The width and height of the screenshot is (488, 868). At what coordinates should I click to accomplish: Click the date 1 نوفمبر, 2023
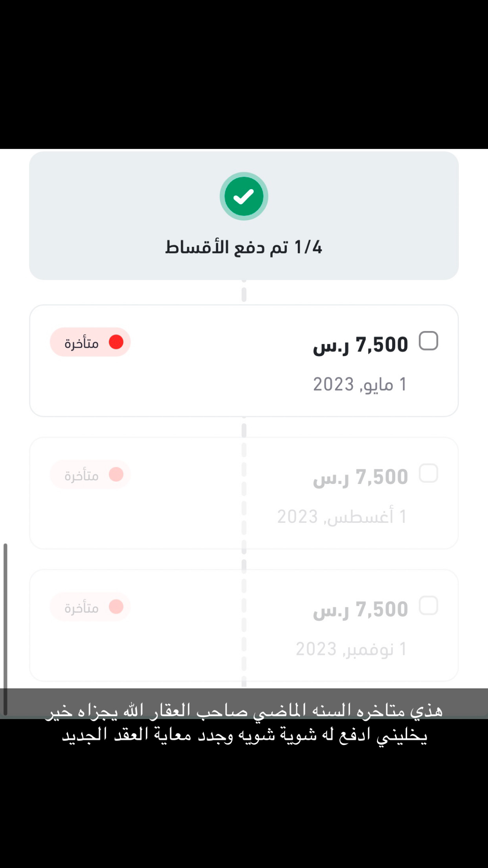tap(351, 649)
